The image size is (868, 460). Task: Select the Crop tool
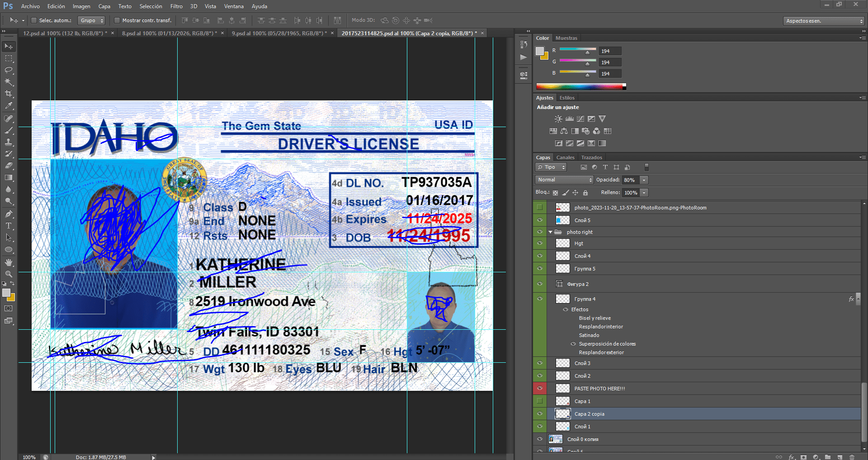[9, 94]
